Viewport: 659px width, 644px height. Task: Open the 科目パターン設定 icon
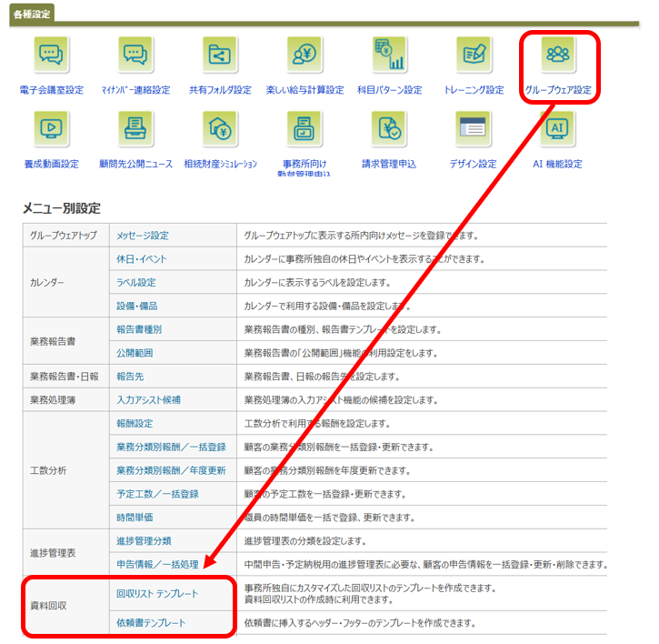click(388, 56)
